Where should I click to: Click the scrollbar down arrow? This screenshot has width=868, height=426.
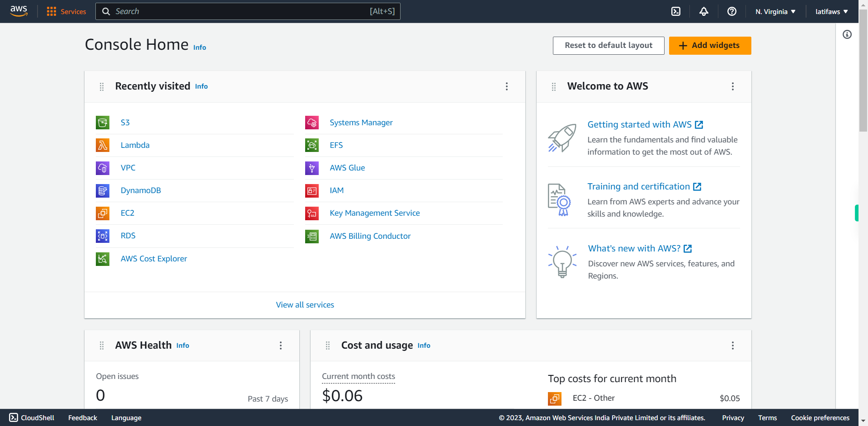click(863, 421)
